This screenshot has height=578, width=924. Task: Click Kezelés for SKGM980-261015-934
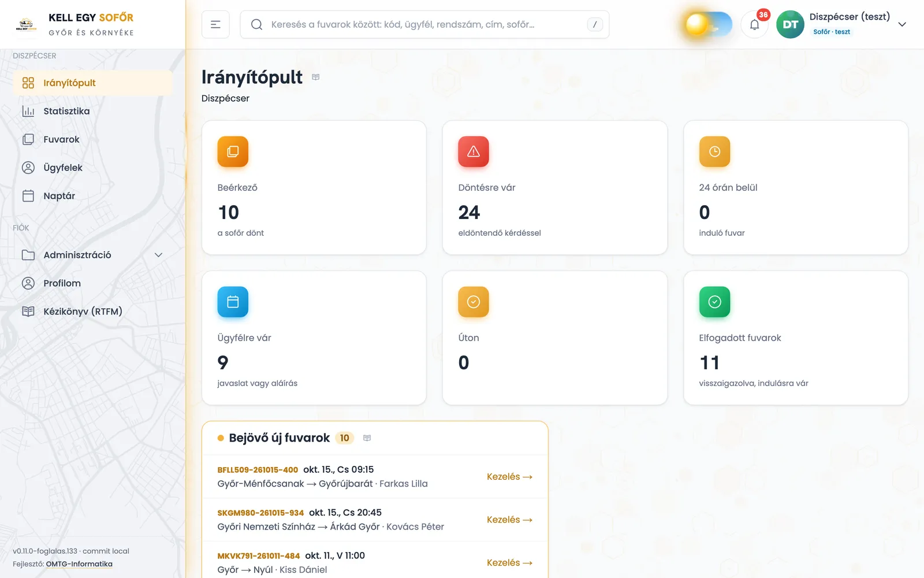point(509,520)
